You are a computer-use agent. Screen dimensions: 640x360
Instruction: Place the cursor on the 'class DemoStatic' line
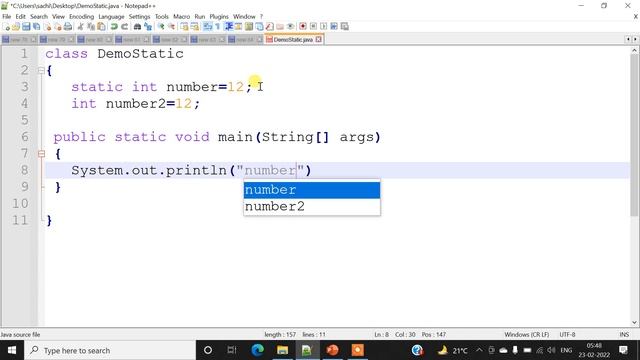(114, 53)
